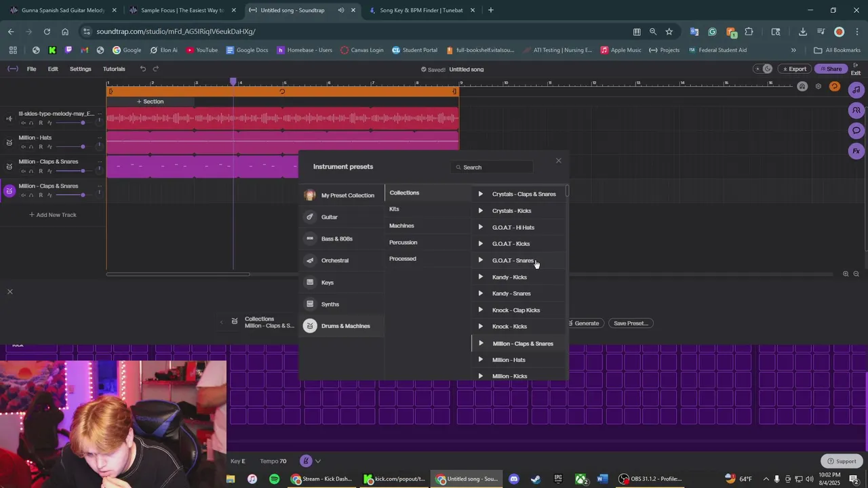Click the undo arrow
868x488 pixels.
(142, 68)
